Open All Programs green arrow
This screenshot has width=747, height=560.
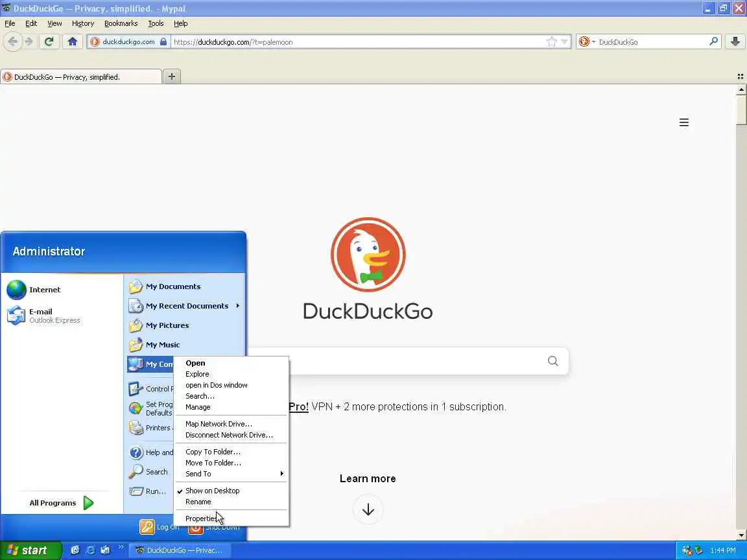coord(88,503)
